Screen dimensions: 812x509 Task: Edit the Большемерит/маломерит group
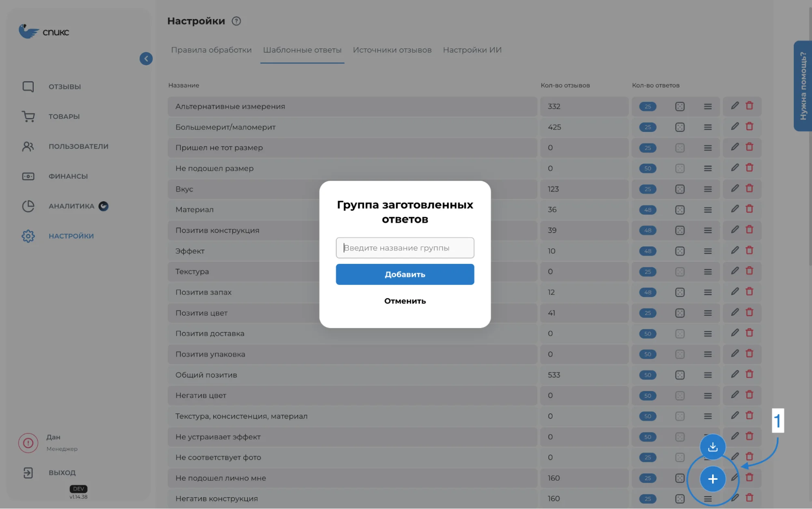[735, 127]
